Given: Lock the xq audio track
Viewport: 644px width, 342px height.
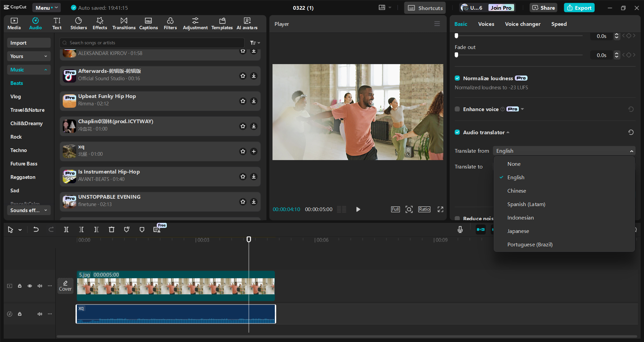Looking at the screenshot, I should pos(20,314).
